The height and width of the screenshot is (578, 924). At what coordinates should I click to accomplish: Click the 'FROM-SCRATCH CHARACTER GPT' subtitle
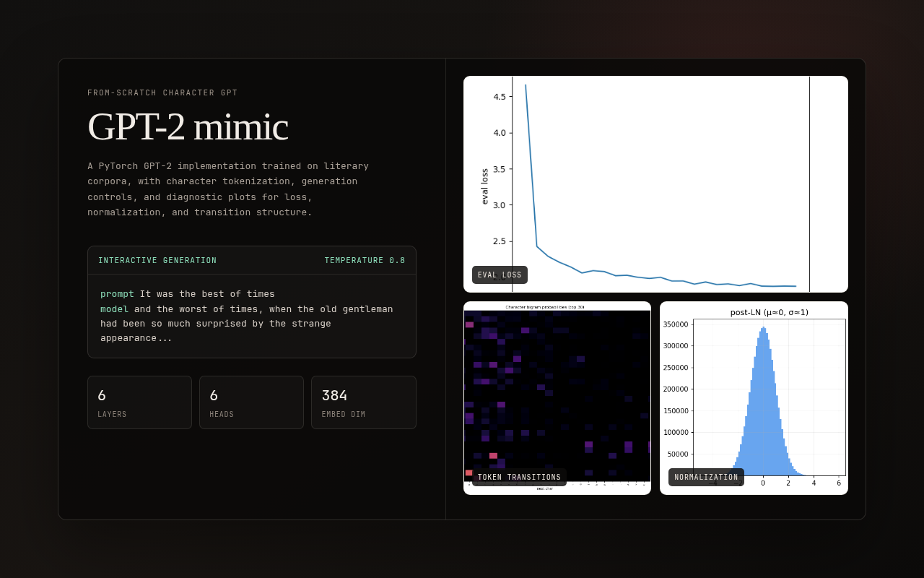click(x=162, y=93)
